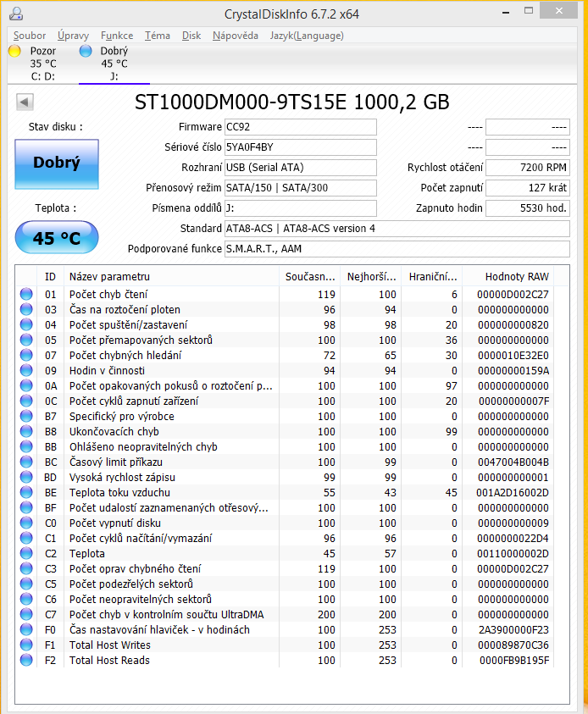The width and height of the screenshot is (588, 714).
Task: Click the Podporované funkce field
Action: [397, 249]
